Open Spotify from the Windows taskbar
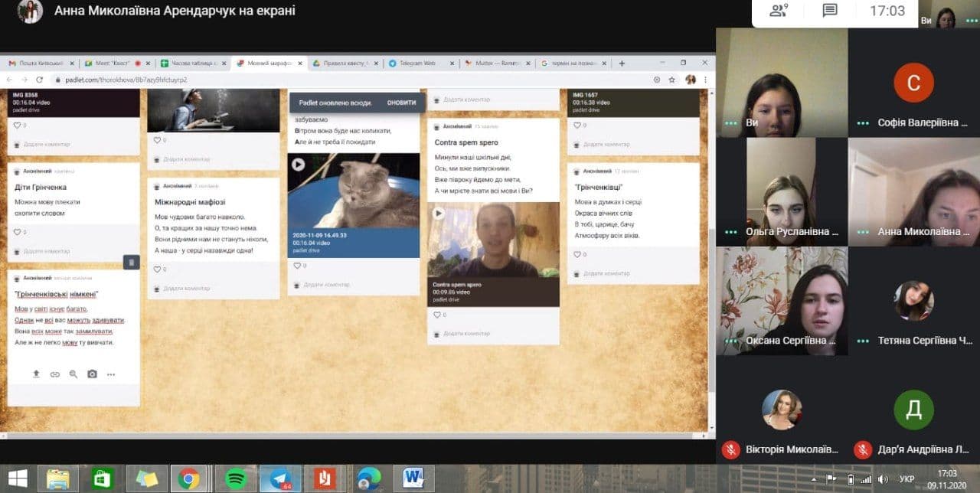The height and width of the screenshot is (493, 980). pyautogui.click(x=236, y=479)
